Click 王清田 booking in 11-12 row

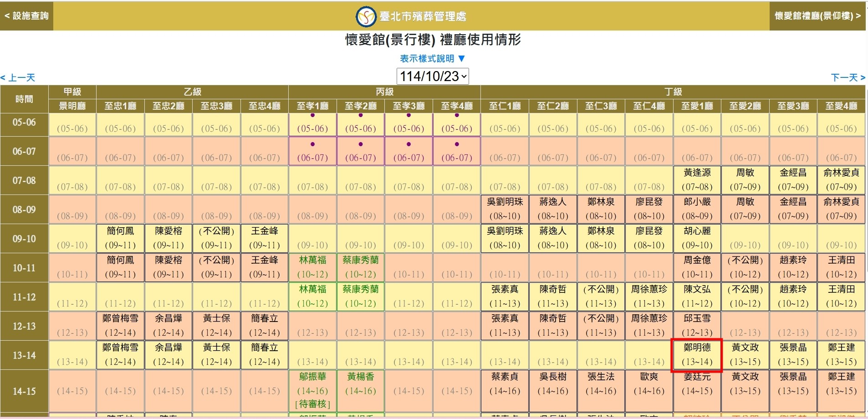[x=841, y=296]
